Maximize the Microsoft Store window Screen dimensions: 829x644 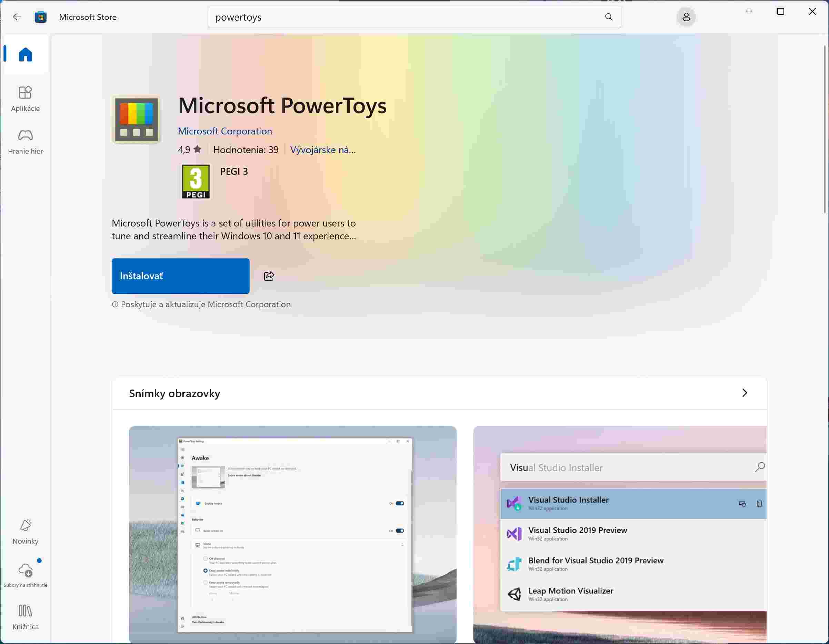[780, 11]
